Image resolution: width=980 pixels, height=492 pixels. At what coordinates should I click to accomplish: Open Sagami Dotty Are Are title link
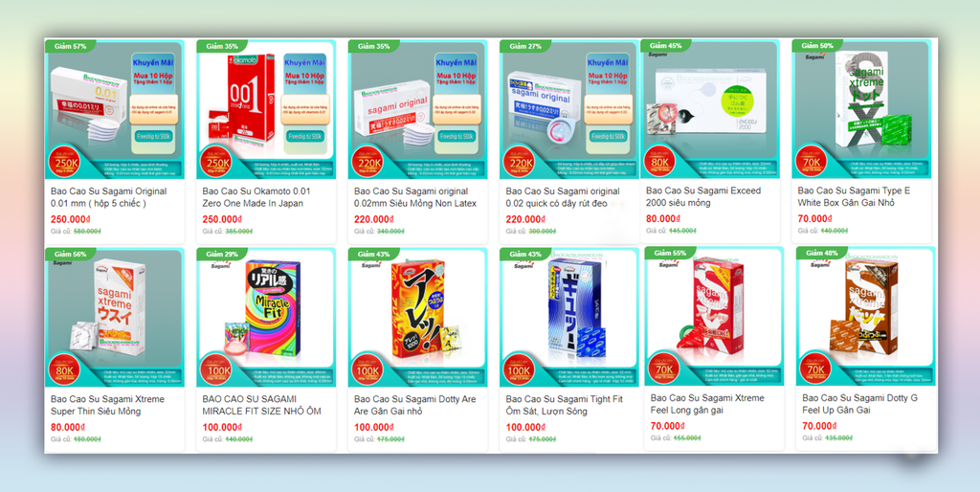click(415, 405)
